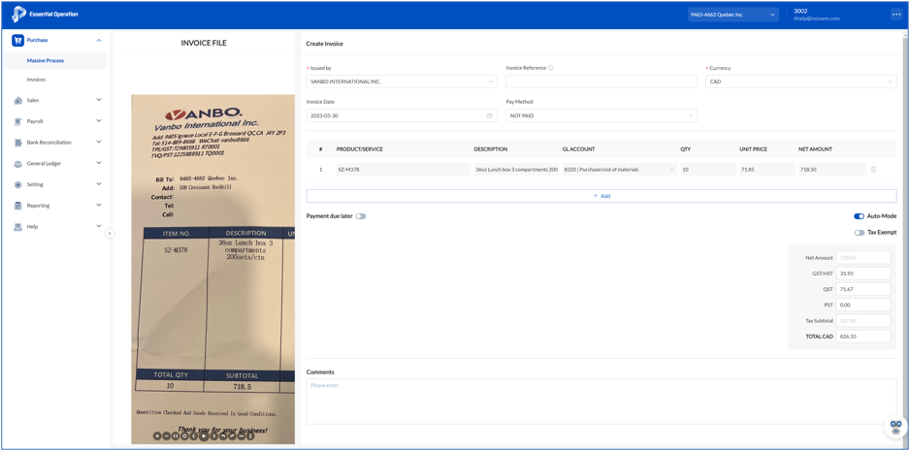Viewport: 910px width, 450px height.
Task: Toggle the Payment due later switch
Action: [361, 216]
